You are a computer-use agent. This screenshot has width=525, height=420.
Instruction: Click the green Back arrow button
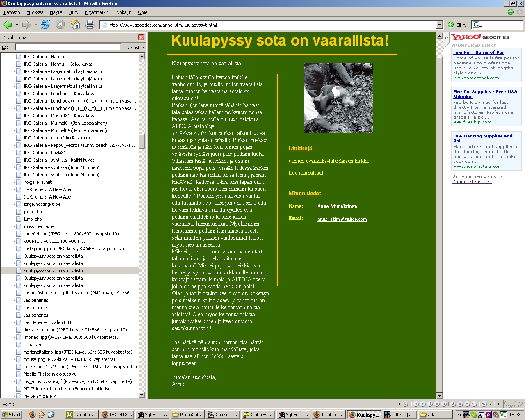click(7, 25)
